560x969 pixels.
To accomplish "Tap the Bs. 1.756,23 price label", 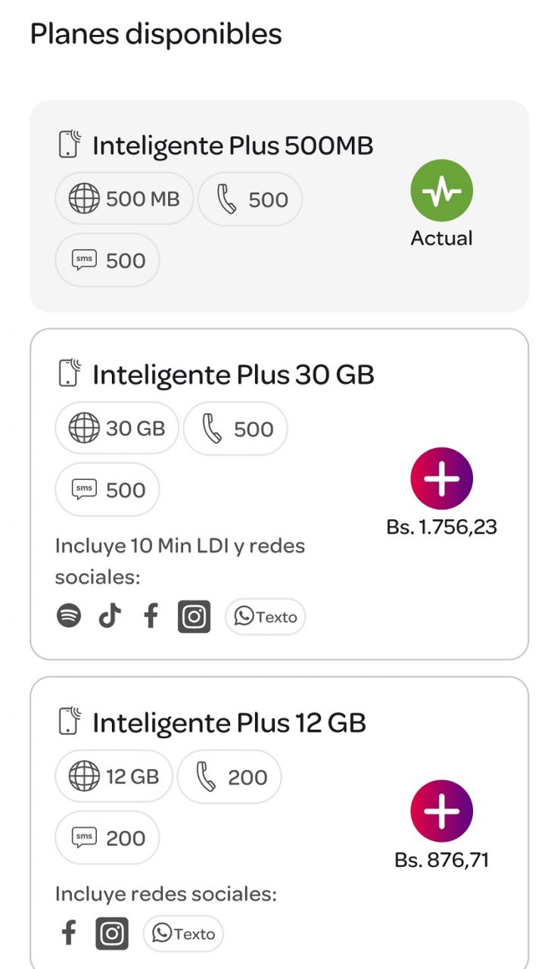I will coord(441,528).
